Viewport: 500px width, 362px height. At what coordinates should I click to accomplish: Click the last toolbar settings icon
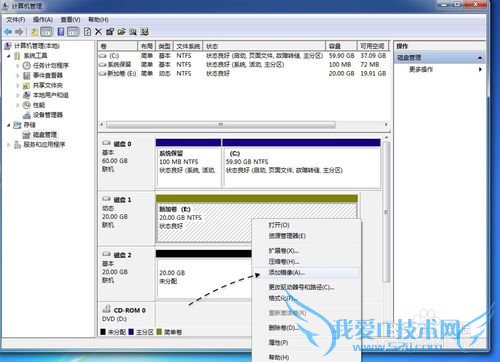(144, 32)
